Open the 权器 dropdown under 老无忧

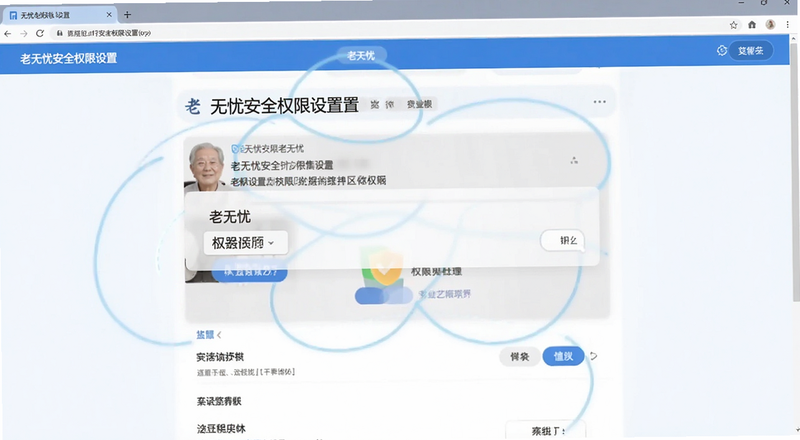246,243
